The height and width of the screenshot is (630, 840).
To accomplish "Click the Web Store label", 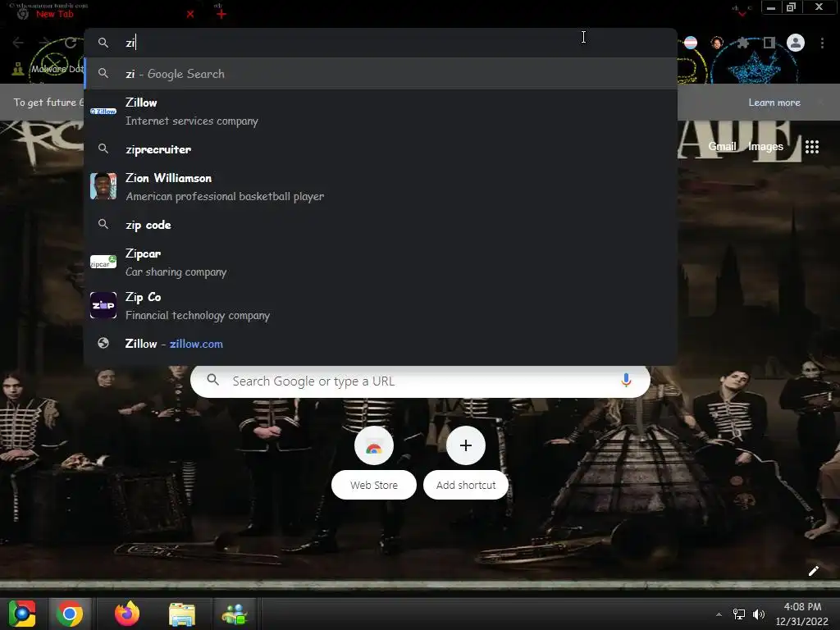I will pos(374,485).
